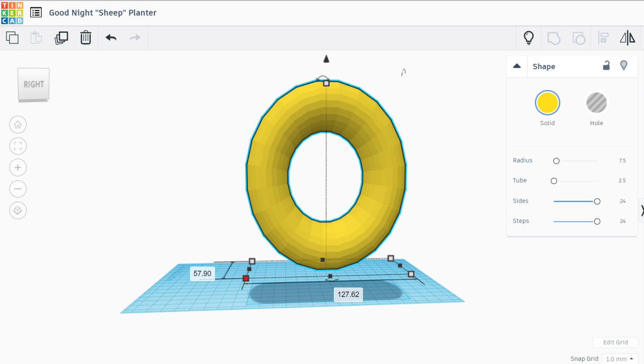The height and width of the screenshot is (364, 644).
Task: Click the Paste clipboard icon
Action: coord(36,37)
